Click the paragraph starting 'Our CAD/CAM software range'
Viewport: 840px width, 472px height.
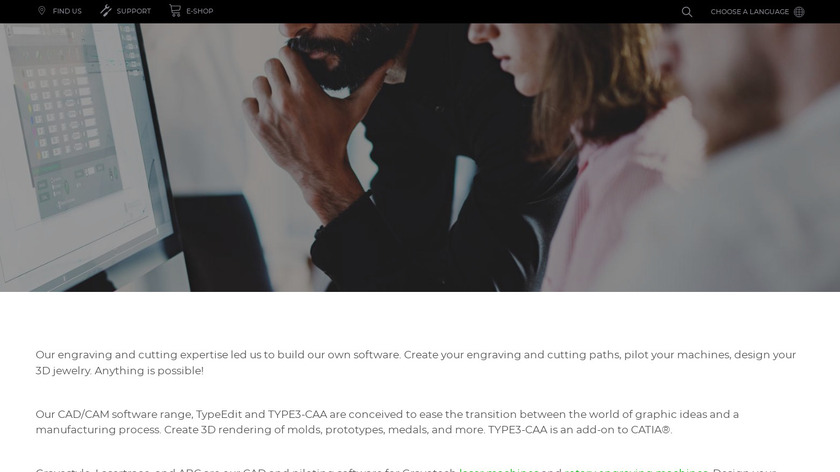pyautogui.click(x=387, y=422)
